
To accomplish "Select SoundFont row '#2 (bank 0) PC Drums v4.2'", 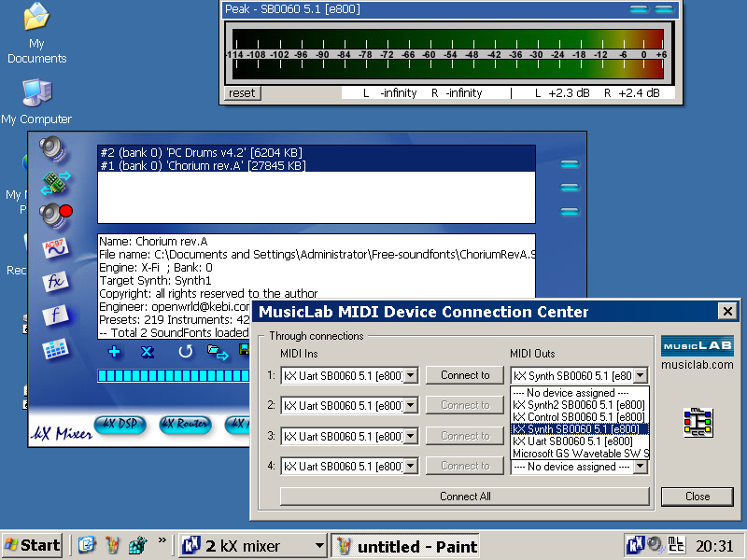I will pyautogui.click(x=317, y=152).
